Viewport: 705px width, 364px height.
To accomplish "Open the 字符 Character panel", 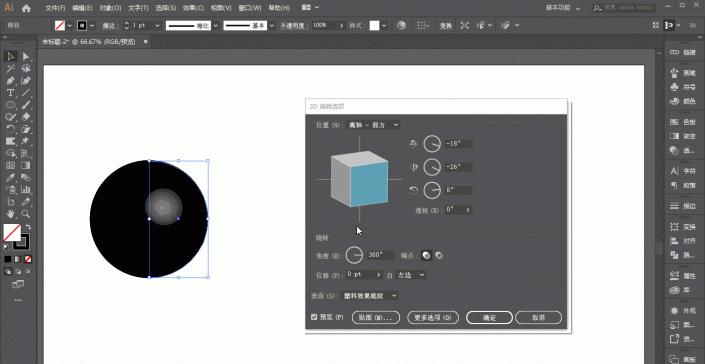I will point(683,171).
